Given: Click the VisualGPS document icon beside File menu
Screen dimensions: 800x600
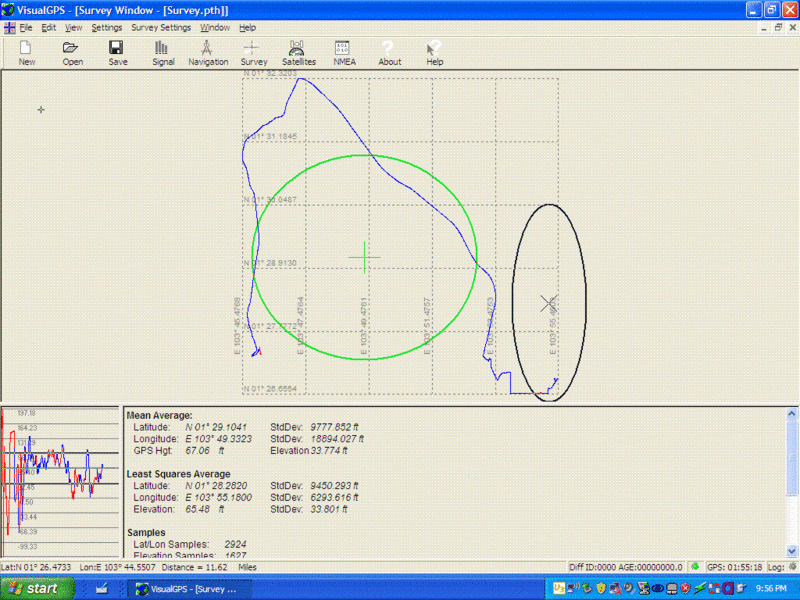Looking at the screenshot, I should 9,28.
